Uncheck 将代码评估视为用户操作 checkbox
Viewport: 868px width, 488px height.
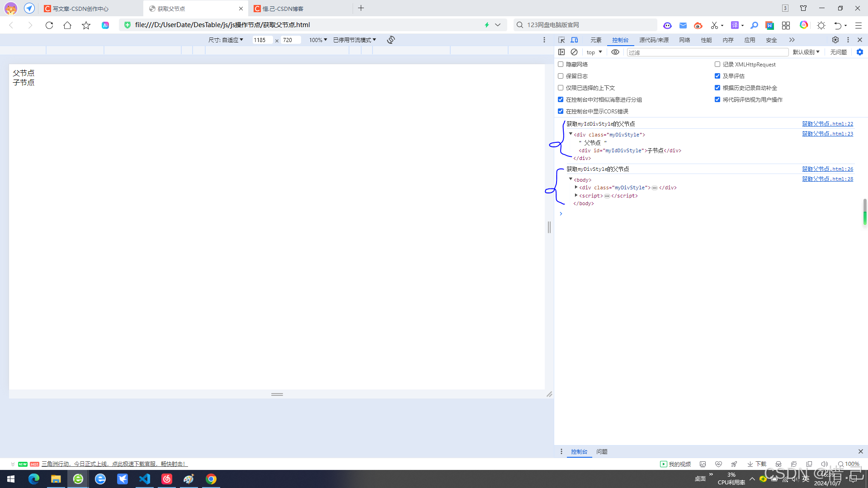[717, 99]
